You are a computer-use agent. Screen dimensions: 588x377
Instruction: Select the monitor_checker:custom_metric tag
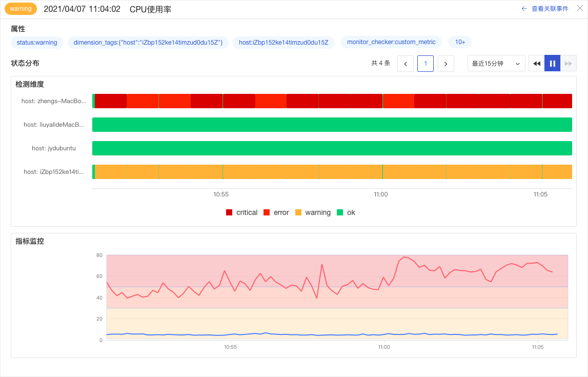tap(391, 42)
